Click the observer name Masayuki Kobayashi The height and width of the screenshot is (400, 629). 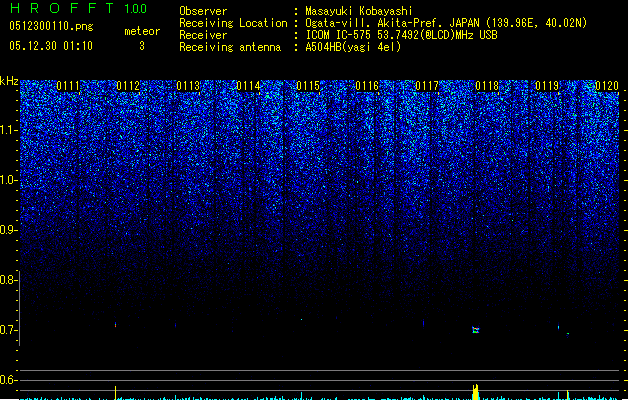tap(359, 11)
